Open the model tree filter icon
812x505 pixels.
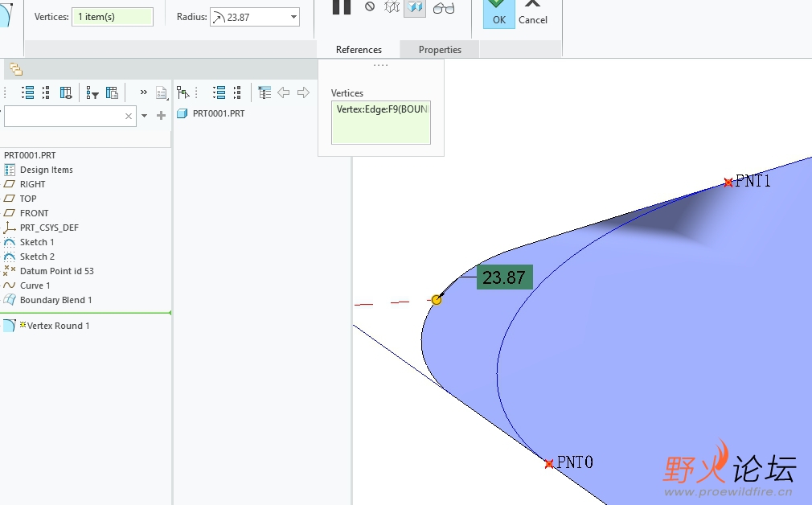(92, 92)
